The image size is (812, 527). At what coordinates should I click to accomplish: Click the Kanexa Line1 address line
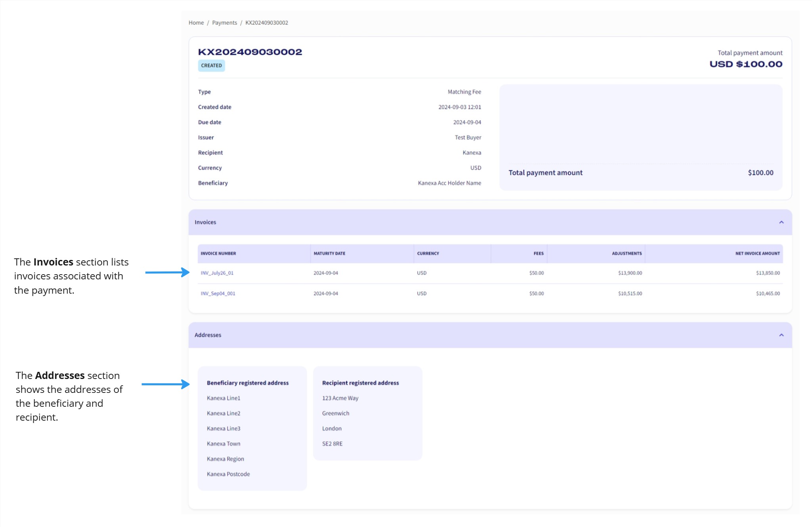[223, 398]
